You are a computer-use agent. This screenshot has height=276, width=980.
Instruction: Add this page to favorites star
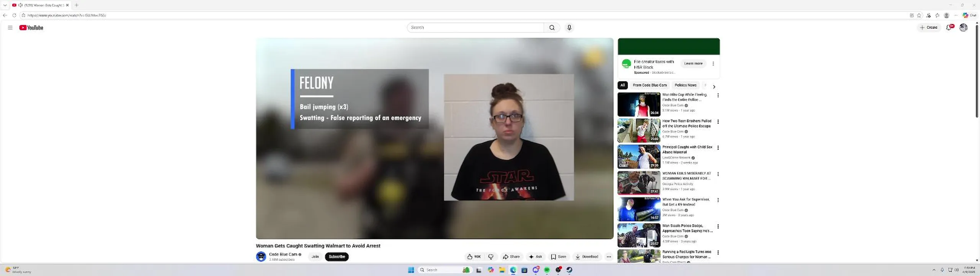(x=919, y=15)
